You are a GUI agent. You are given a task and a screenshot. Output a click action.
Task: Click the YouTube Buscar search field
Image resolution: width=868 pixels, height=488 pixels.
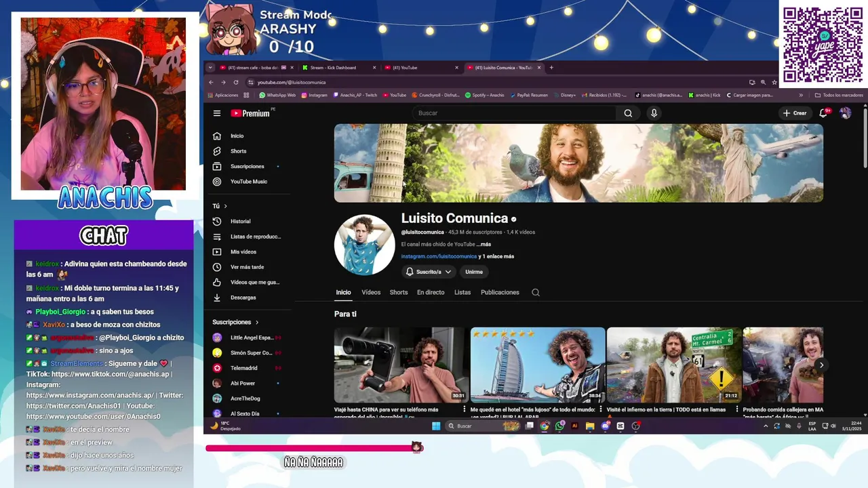(x=514, y=113)
